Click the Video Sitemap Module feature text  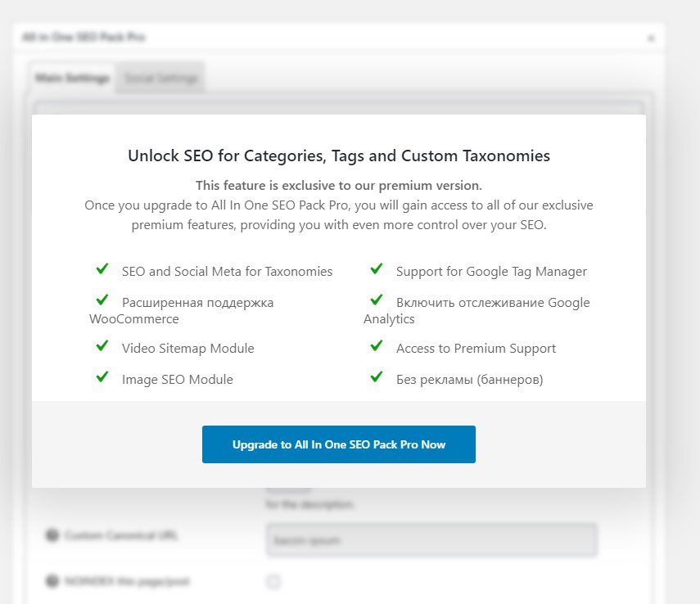click(188, 348)
